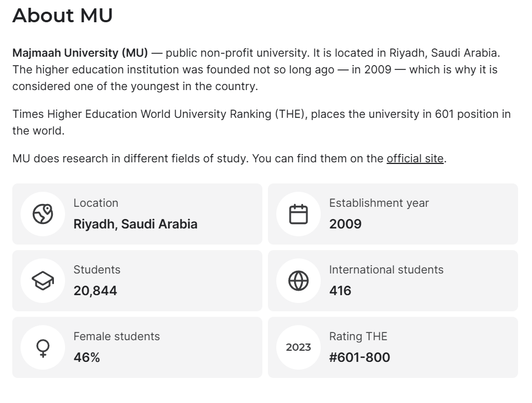Viewport: 532px width, 403px height.
Task: Select the Establishment year card
Action: point(393,214)
